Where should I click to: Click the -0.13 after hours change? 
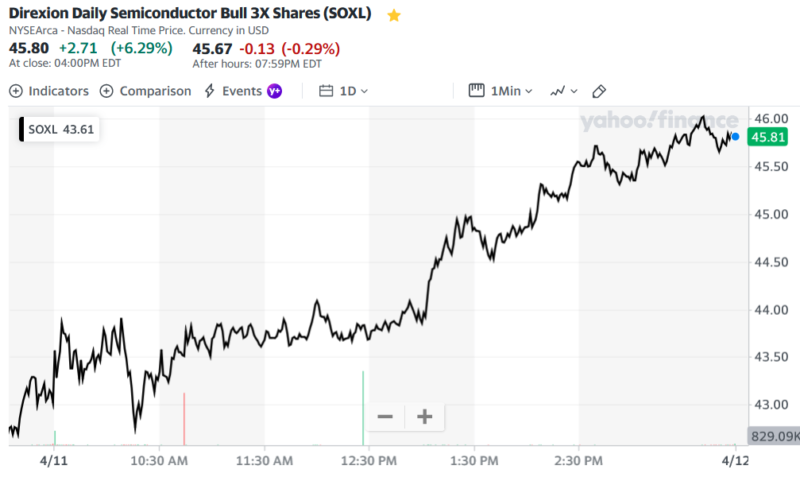[x=257, y=49]
